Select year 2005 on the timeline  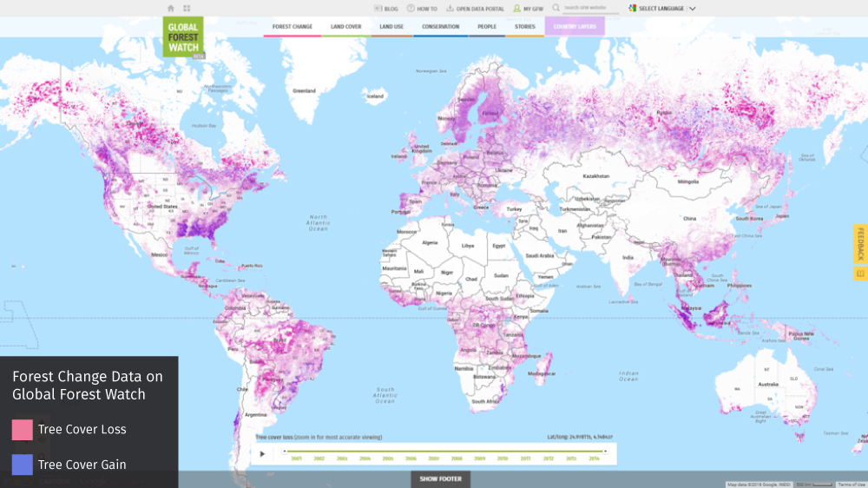coord(387,458)
